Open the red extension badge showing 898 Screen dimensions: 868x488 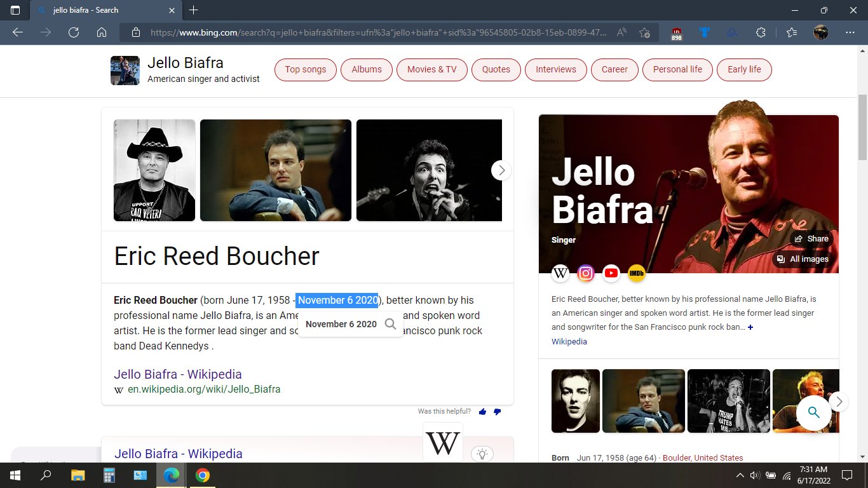(677, 34)
